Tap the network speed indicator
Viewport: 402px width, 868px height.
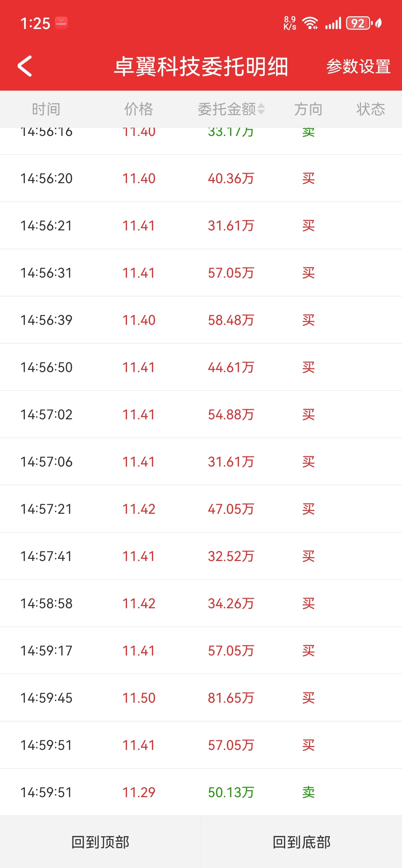(290, 23)
